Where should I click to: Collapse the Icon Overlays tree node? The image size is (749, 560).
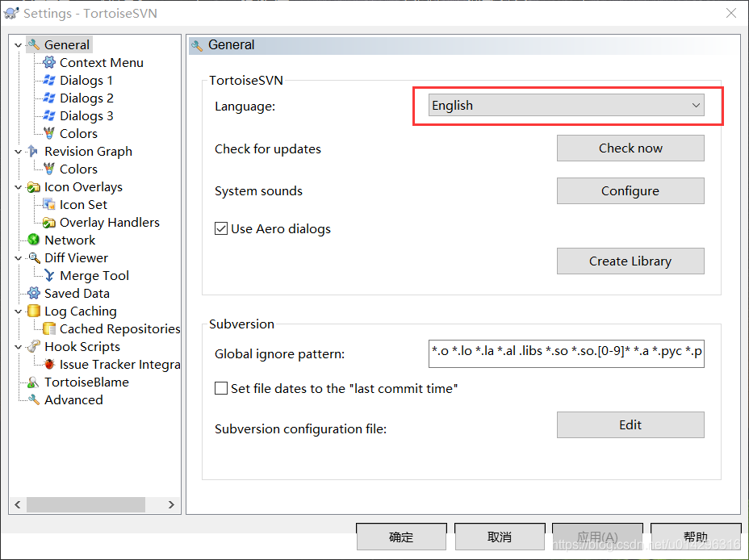18,186
